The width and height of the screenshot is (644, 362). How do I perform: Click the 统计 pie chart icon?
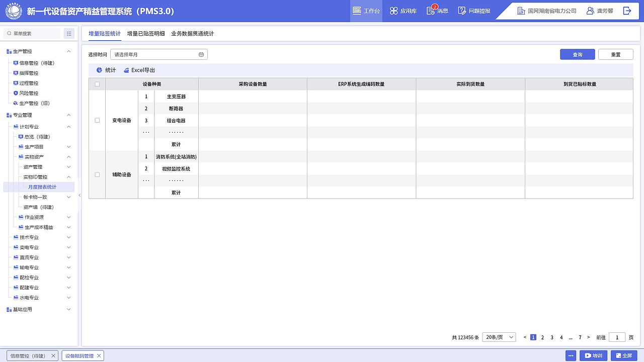[x=99, y=70]
